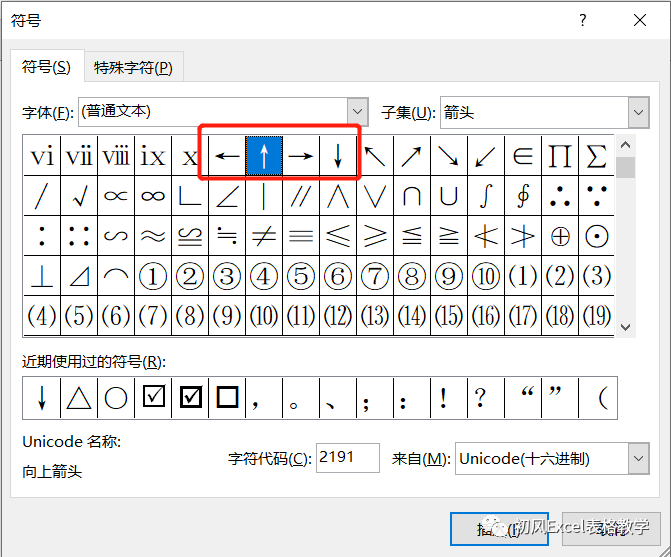Select the right arrow symbol in grid
This screenshot has width=671, height=557.
(301, 156)
